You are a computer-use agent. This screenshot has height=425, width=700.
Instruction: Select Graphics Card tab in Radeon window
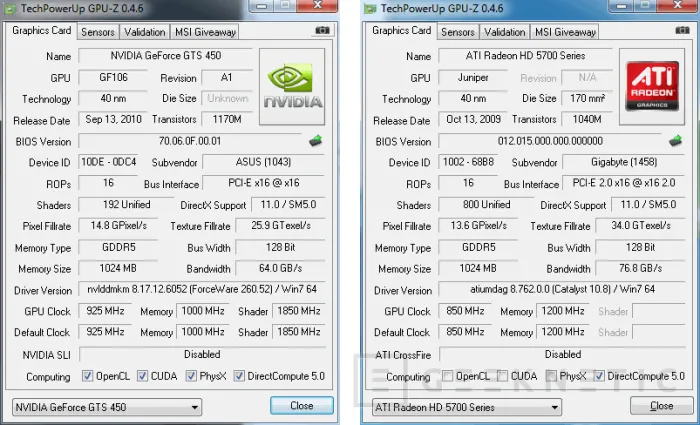coord(401,31)
